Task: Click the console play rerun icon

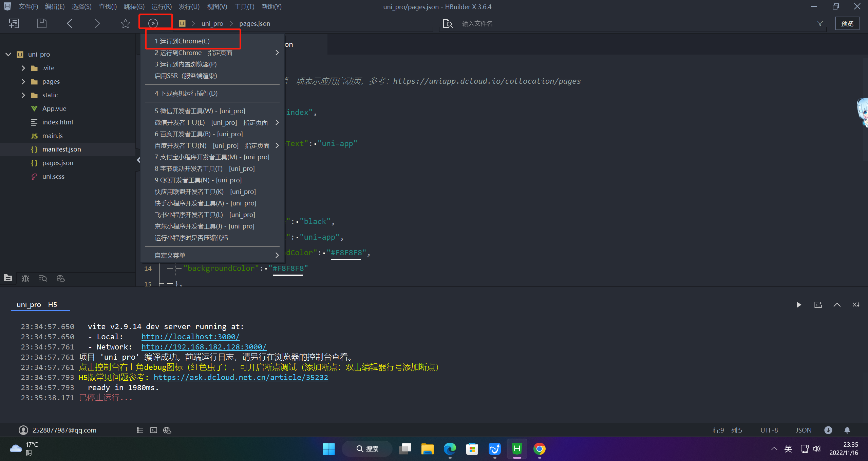Action: [799, 305]
